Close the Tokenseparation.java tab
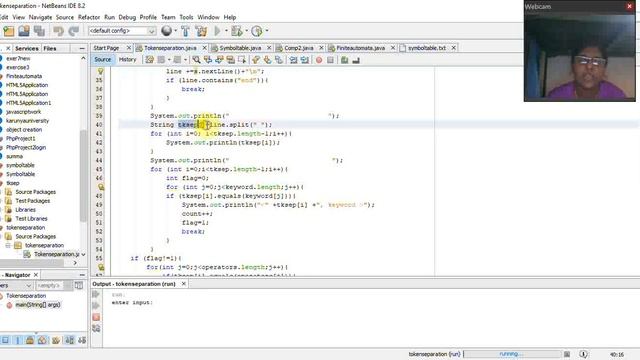The height and width of the screenshot is (360, 640). (x=204, y=48)
